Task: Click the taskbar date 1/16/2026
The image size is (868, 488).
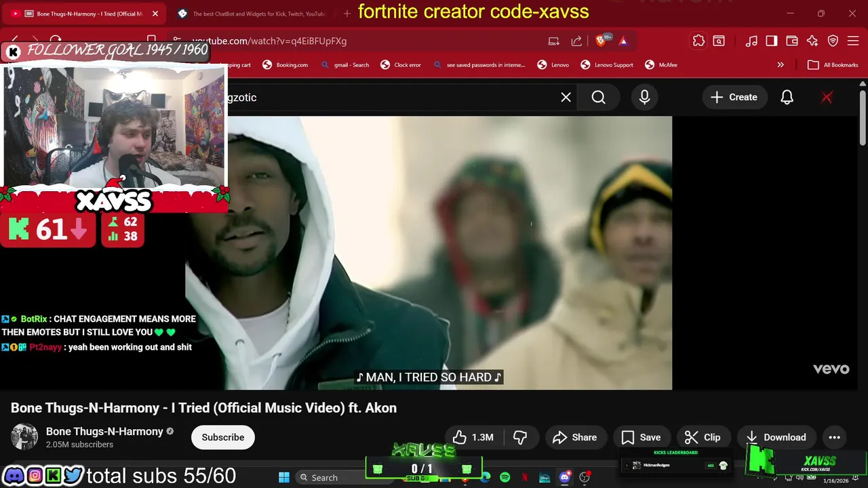Action: tap(835, 481)
